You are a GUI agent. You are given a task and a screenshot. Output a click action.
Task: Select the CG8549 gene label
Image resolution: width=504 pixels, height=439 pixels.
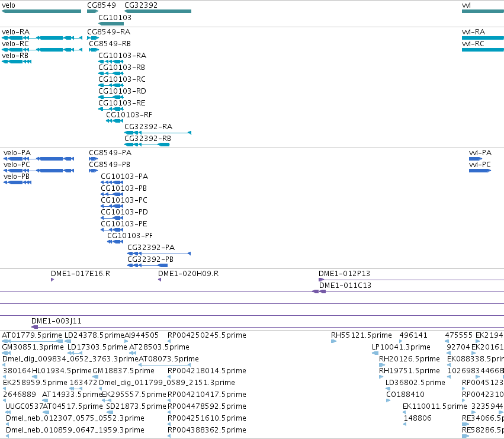tap(101, 5)
